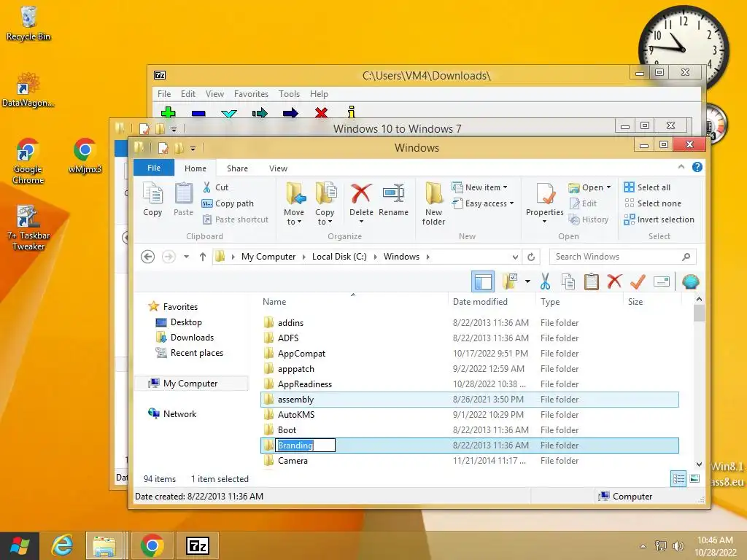747x560 pixels.
Task: Click the red Delete icon in Organize group
Action: coord(361,194)
